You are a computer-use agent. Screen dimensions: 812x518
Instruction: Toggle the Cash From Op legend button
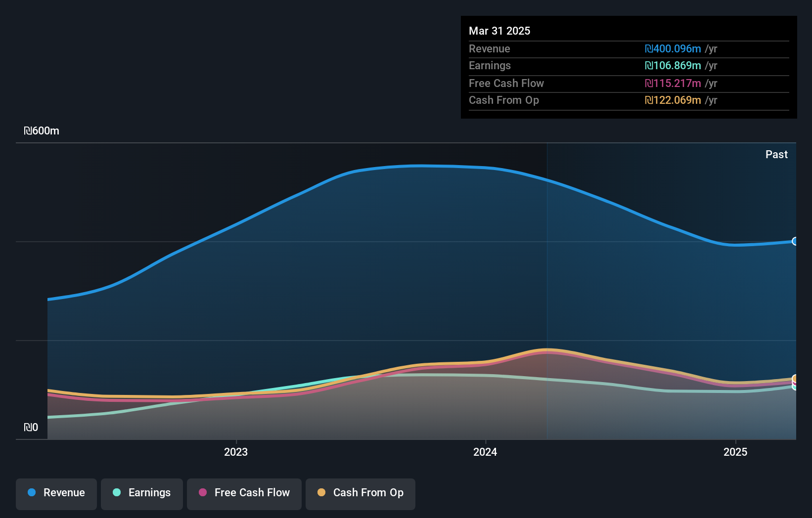[361, 494]
